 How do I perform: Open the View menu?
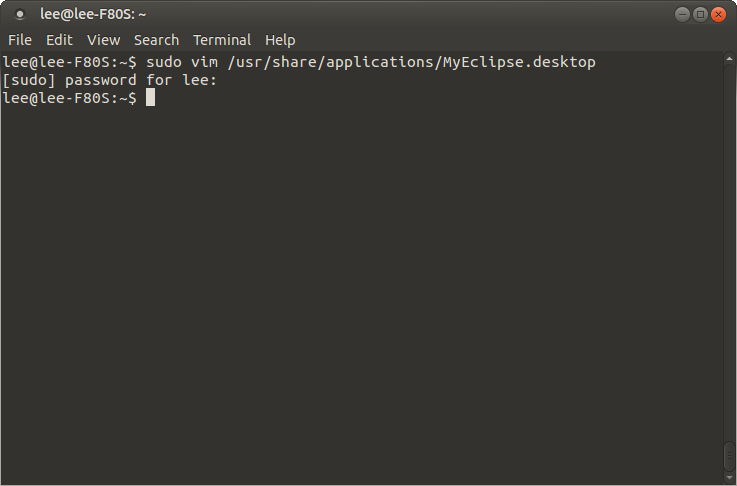click(103, 40)
